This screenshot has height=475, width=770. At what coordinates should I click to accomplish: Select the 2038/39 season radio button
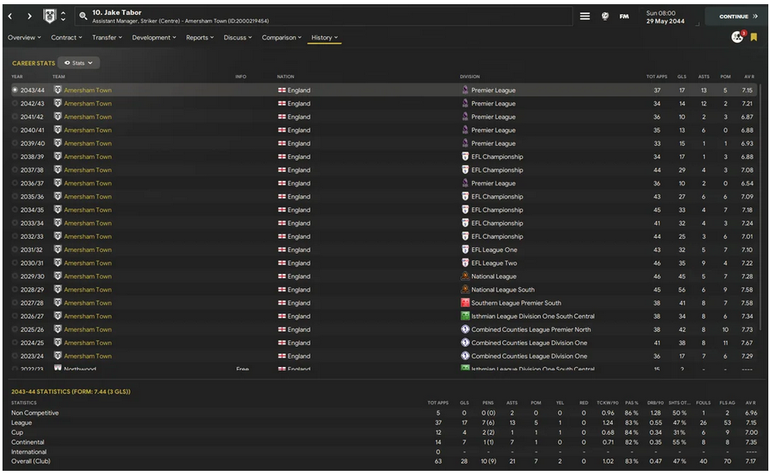click(15, 156)
